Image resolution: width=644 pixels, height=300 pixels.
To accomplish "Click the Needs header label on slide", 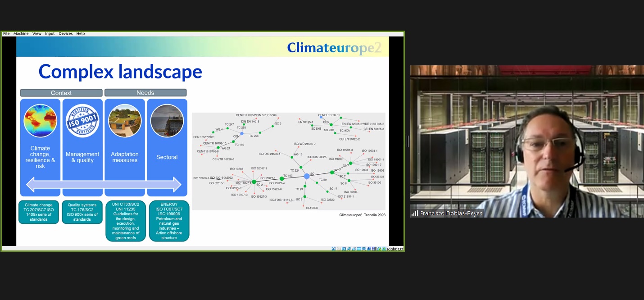I will [x=145, y=93].
